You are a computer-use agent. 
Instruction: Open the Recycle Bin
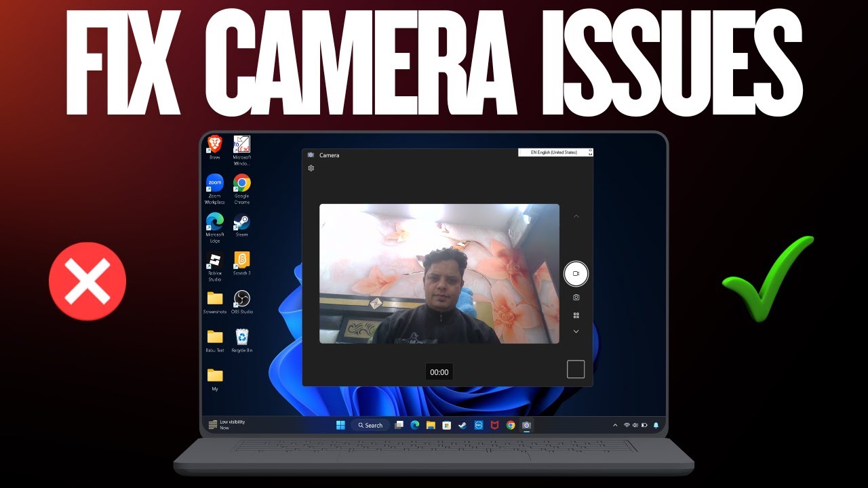(242, 341)
